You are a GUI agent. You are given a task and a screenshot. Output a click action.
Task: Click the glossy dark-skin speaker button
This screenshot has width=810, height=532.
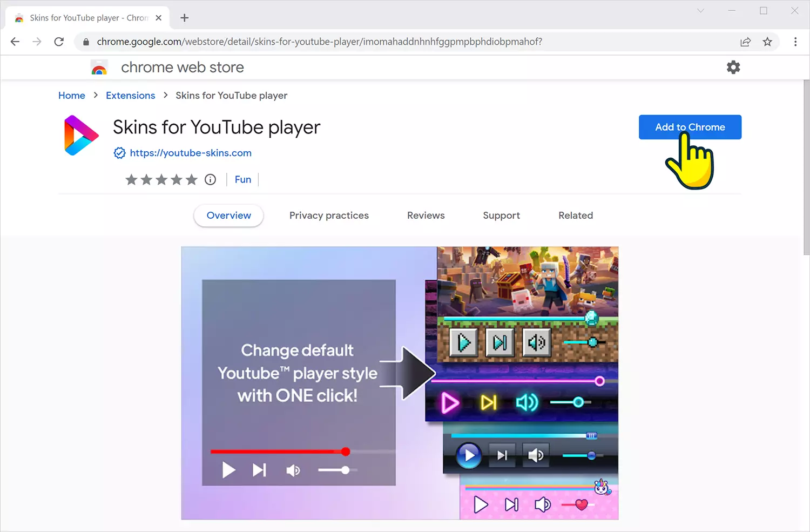(x=536, y=455)
